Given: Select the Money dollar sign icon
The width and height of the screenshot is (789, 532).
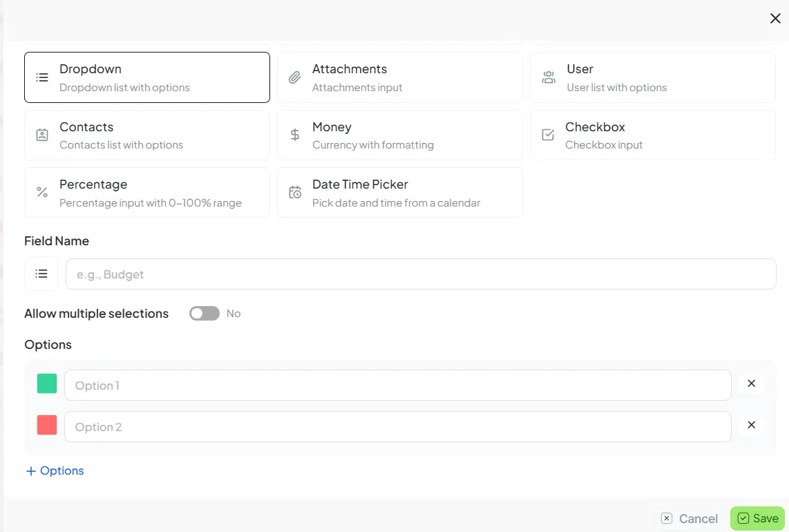Looking at the screenshot, I should click(294, 135).
